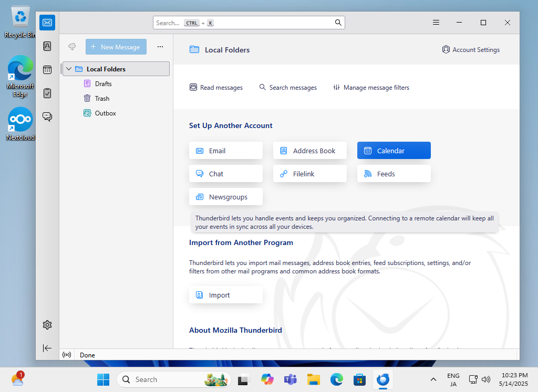Click the online status icon in status bar
This screenshot has width=538, height=392.
[x=67, y=355]
